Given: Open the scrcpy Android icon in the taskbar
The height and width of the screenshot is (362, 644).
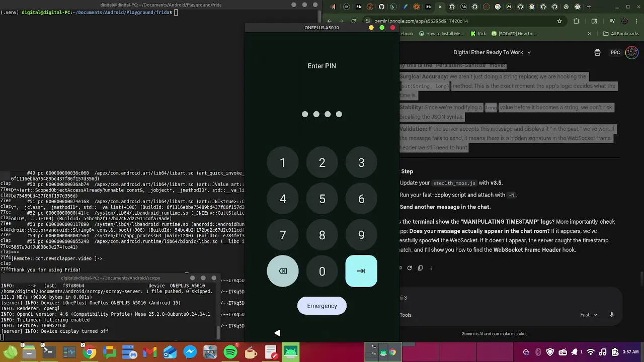Looking at the screenshot, I should point(291,352).
